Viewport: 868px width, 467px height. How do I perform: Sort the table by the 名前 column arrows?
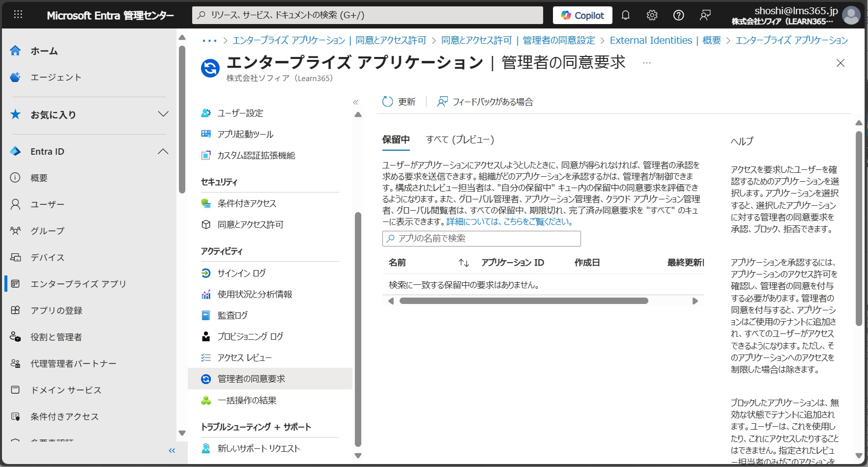click(463, 263)
